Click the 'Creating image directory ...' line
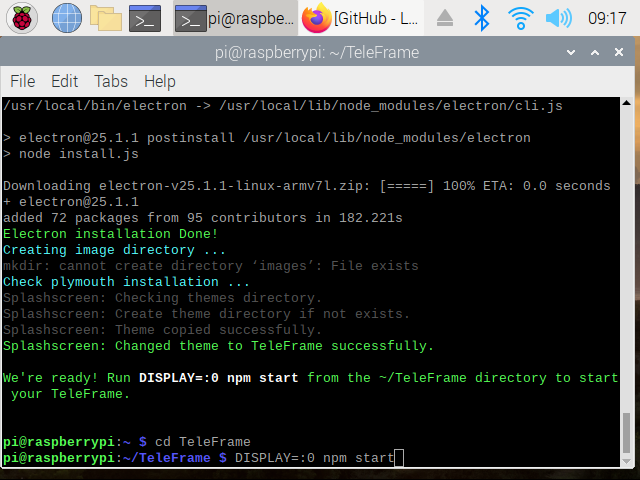 (114, 250)
